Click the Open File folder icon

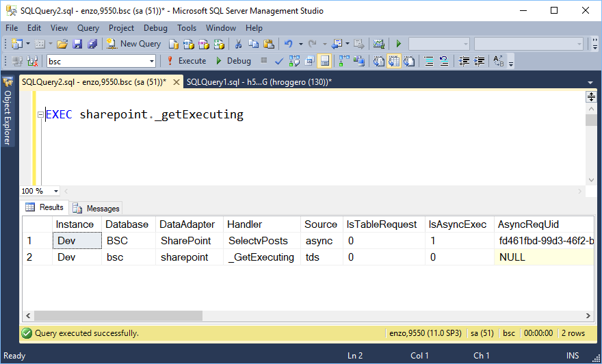pos(62,44)
